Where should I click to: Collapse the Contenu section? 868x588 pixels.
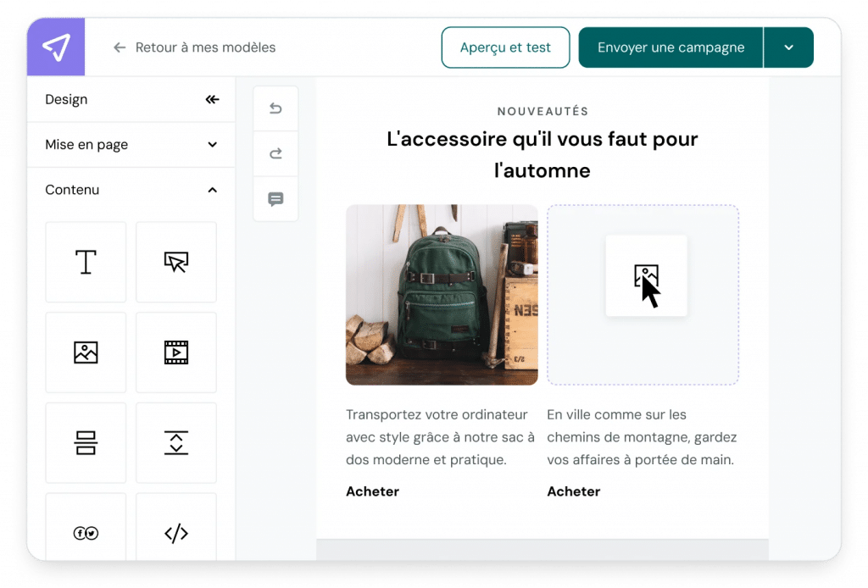[x=212, y=190]
